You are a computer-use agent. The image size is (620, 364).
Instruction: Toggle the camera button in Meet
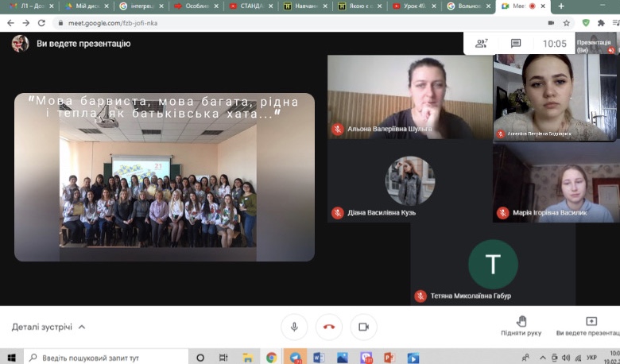(x=363, y=327)
